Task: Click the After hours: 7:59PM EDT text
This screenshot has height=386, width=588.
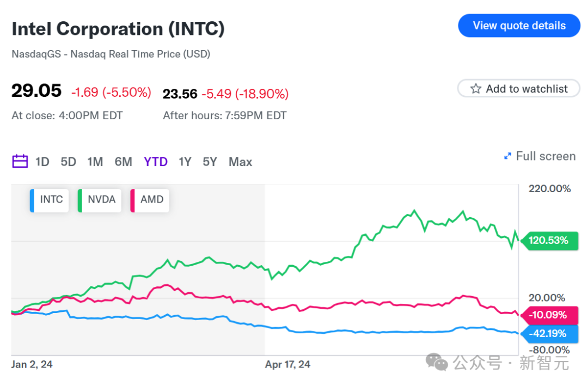Action: (x=225, y=115)
